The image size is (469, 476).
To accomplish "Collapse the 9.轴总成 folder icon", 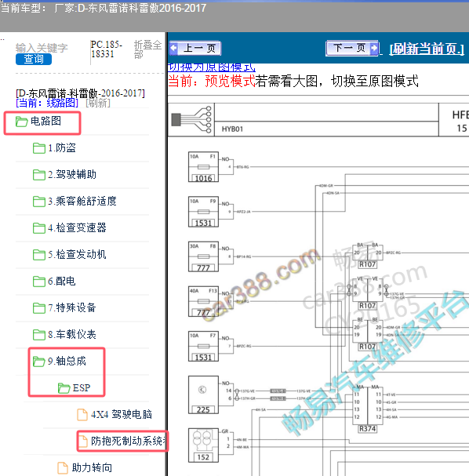I will click(39, 362).
